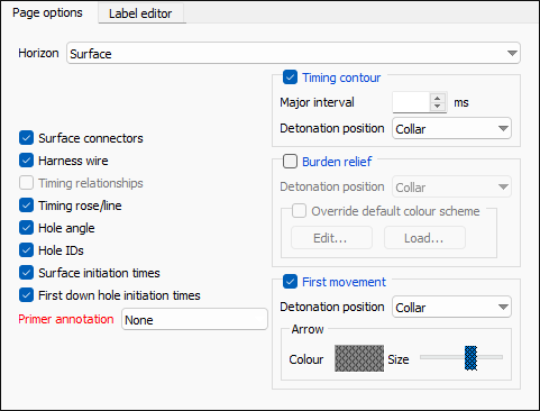Open Timing contour Detonation position dropdown

point(451,129)
